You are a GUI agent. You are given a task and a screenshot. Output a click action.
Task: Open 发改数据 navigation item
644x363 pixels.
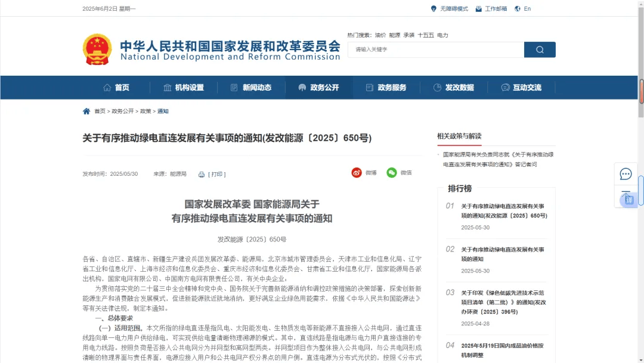tap(460, 88)
